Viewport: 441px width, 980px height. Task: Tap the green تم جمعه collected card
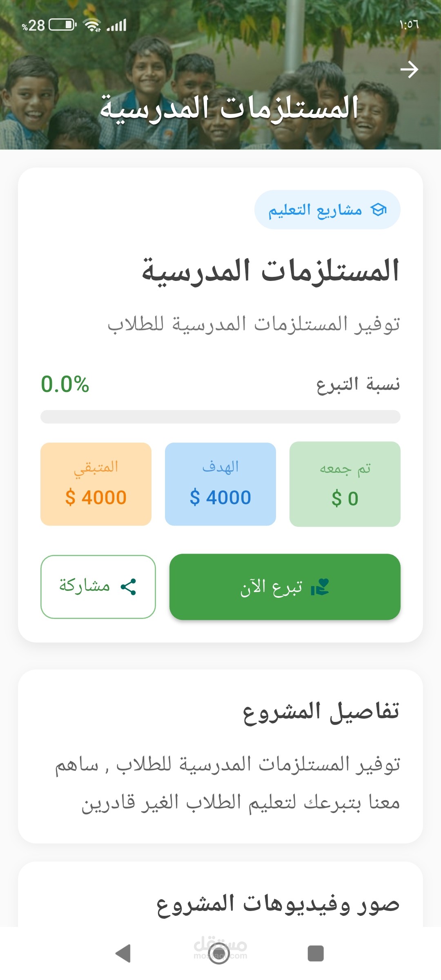pyautogui.click(x=345, y=484)
